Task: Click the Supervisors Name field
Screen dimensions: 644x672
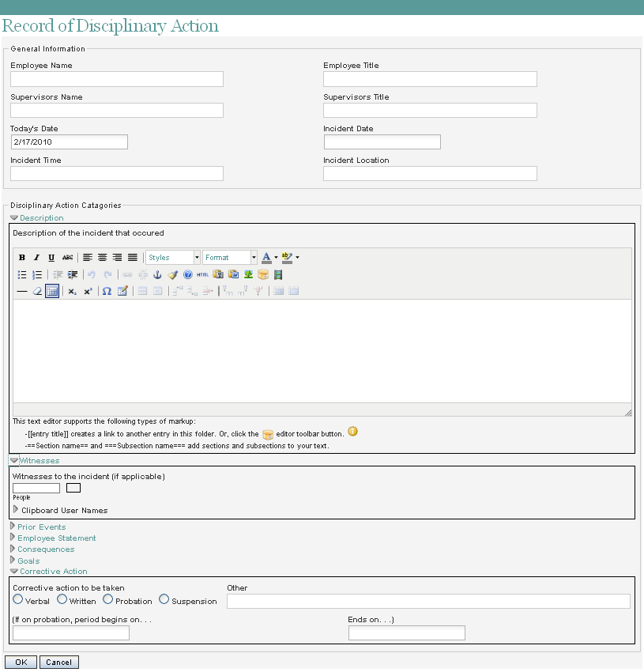Action: tap(117, 111)
